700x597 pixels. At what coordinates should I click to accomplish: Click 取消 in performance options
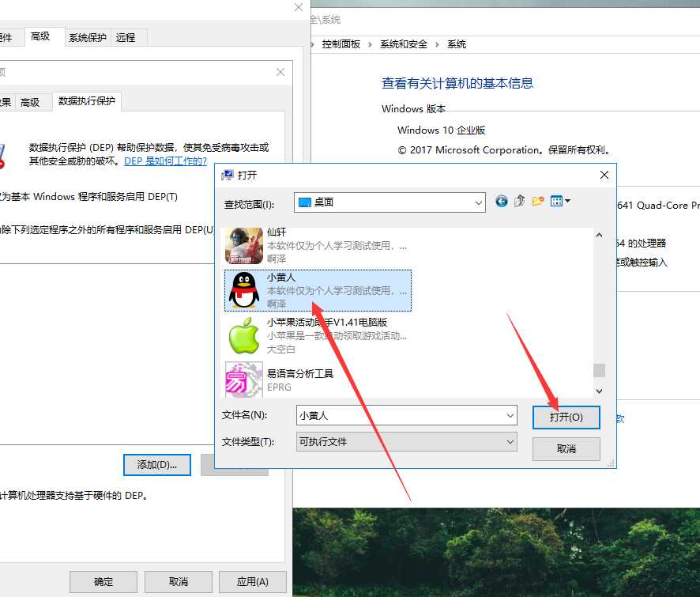pyautogui.click(x=178, y=581)
